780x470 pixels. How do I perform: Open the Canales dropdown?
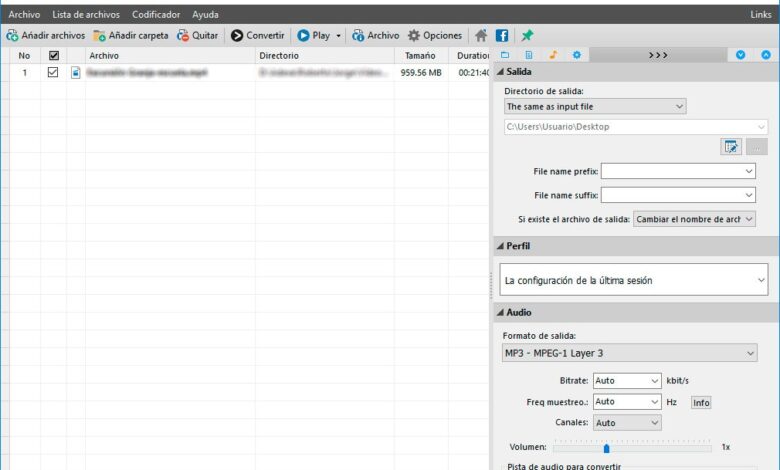[x=627, y=423]
